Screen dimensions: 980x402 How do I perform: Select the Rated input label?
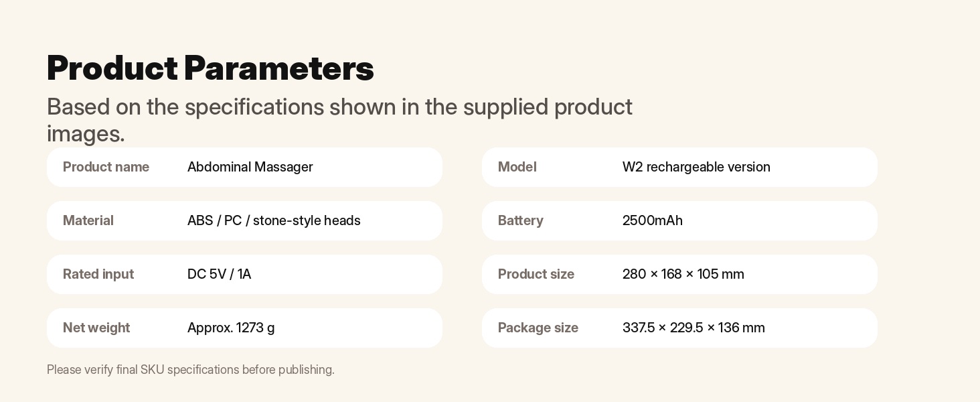[x=98, y=274]
